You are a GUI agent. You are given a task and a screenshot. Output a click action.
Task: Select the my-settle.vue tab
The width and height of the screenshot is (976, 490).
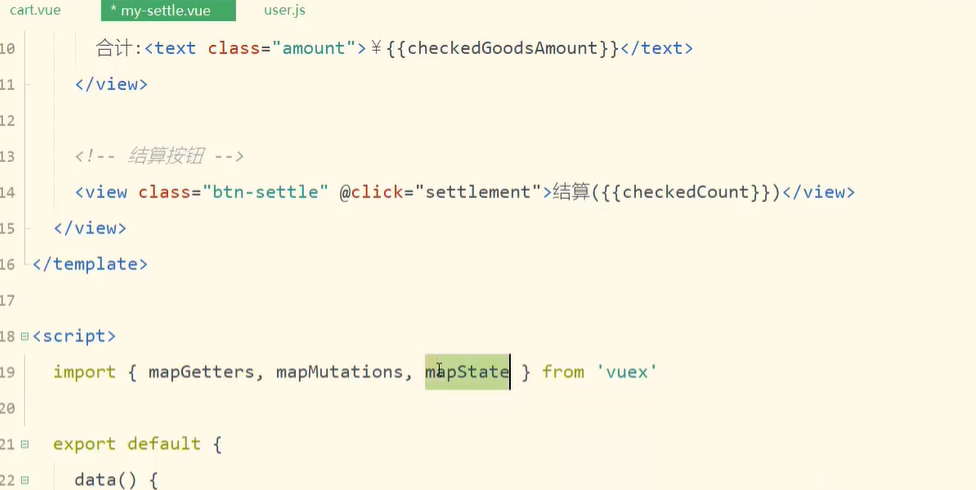[x=168, y=11]
